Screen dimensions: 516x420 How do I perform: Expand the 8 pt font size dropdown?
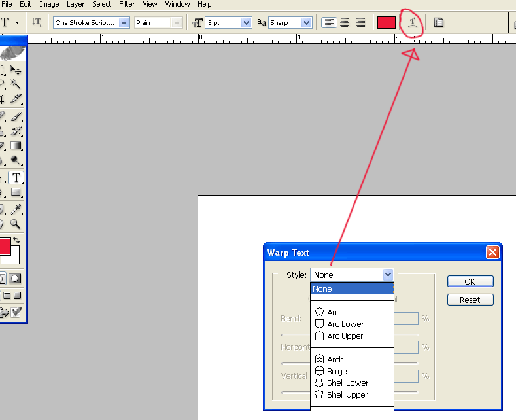pyautogui.click(x=246, y=23)
